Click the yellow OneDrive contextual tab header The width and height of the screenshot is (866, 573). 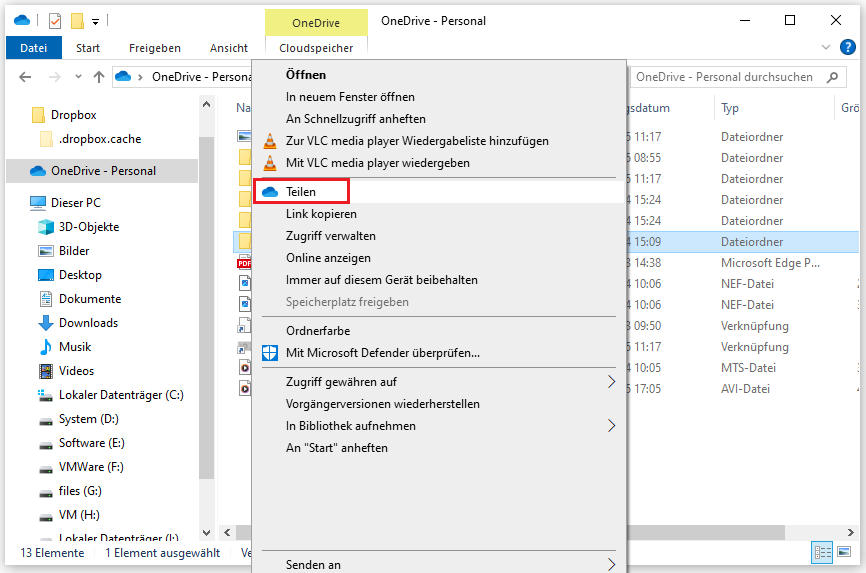(316, 23)
